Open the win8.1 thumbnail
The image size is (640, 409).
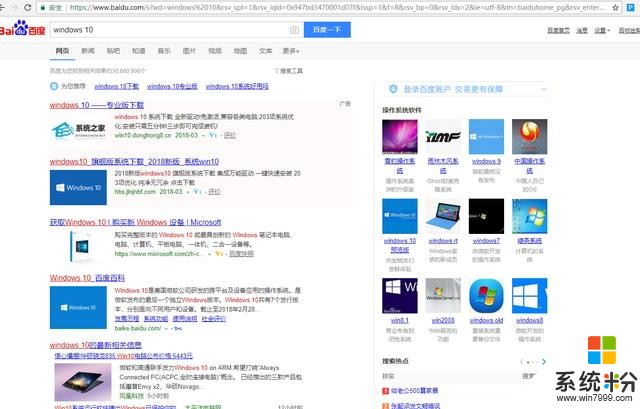400,296
